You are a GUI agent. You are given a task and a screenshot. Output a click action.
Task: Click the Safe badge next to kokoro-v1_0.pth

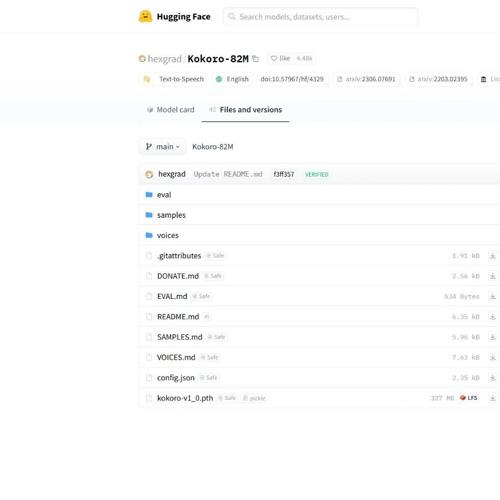[227, 398]
